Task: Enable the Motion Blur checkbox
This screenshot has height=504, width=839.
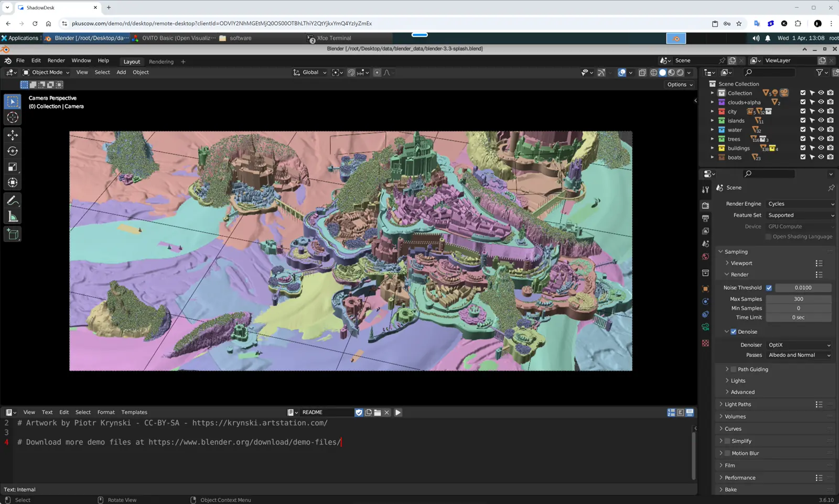Action: click(x=727, y=453)
